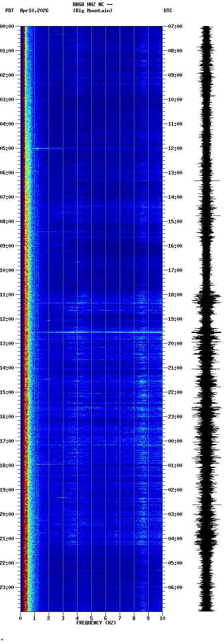Click the '08:00' PDT time label

click(7, 222)
